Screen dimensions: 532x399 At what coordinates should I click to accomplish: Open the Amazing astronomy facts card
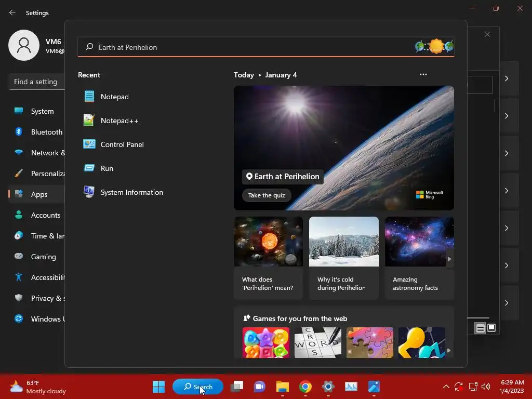419,258
